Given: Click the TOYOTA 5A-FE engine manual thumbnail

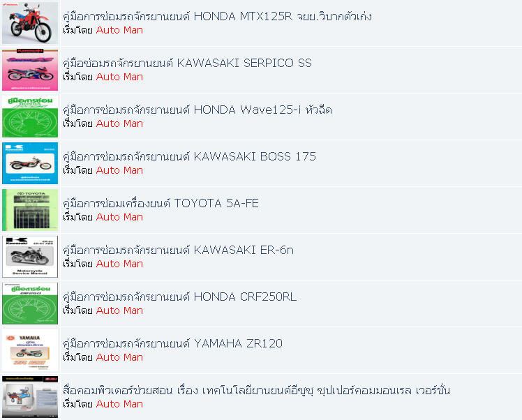Looking at the screenshot, I should coord(30,210).
